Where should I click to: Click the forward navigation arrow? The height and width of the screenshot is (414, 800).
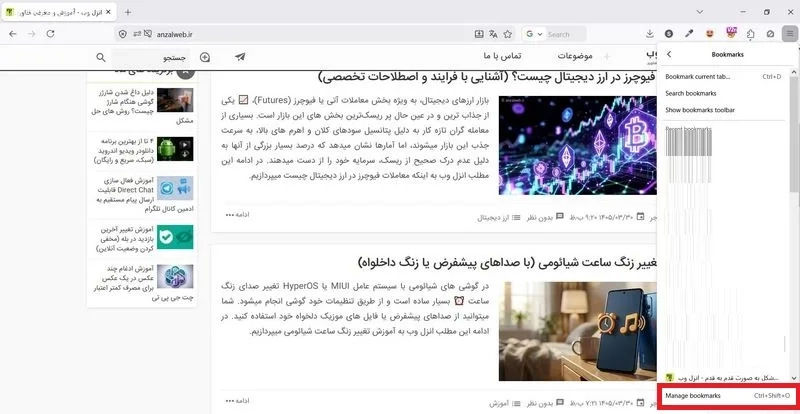pos(32,34)
